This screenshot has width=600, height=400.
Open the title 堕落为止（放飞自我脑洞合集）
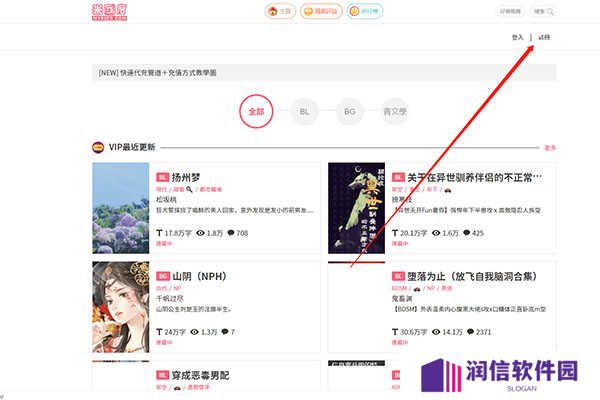[472, 276]
